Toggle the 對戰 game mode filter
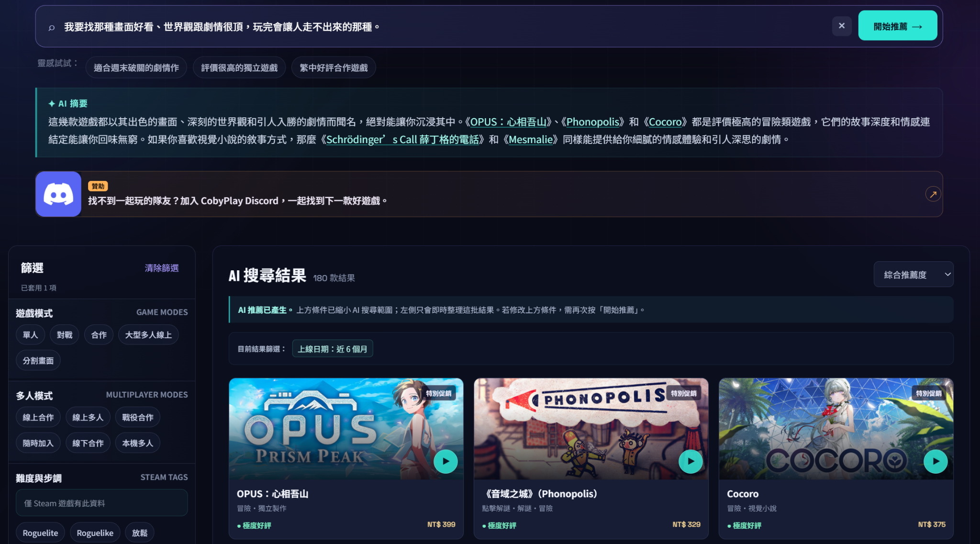 (x=65, y=335)
